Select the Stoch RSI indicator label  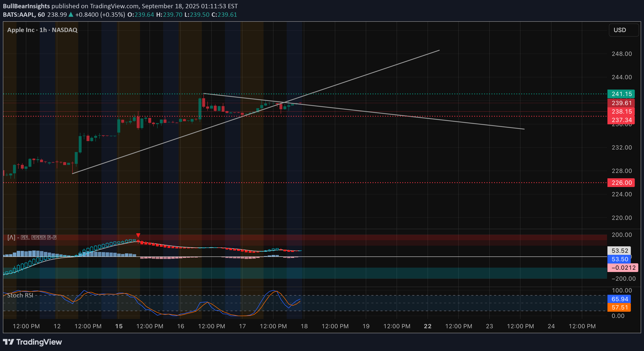pyautogui.click(x=20, y=295)
